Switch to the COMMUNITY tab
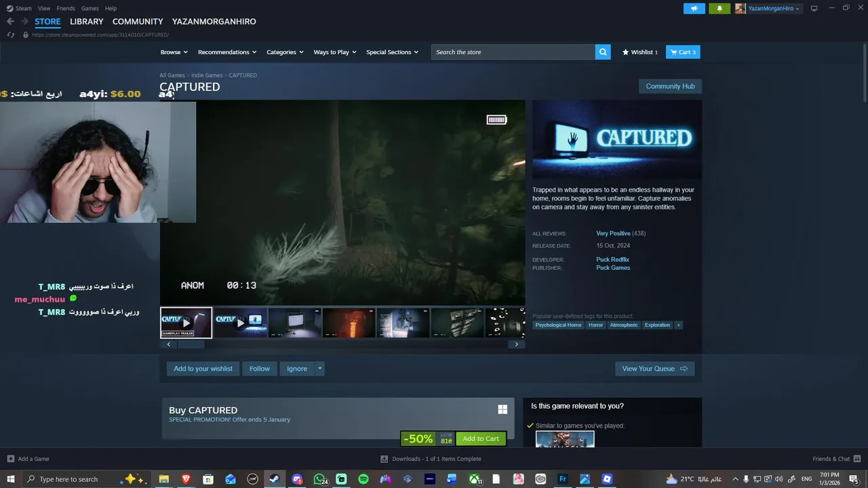The width and height of the screenshot is (868, 488). [x=138, y=22]
